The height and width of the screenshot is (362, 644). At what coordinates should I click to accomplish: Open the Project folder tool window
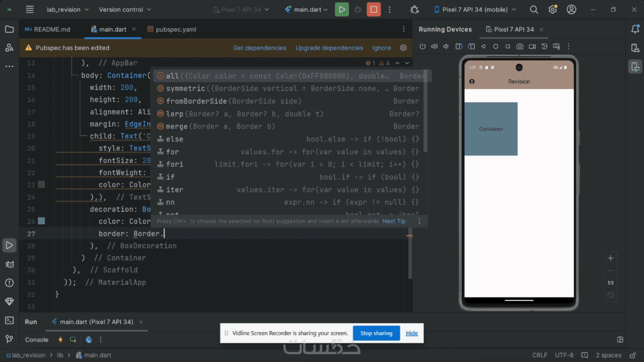click(x=9, y=29)
